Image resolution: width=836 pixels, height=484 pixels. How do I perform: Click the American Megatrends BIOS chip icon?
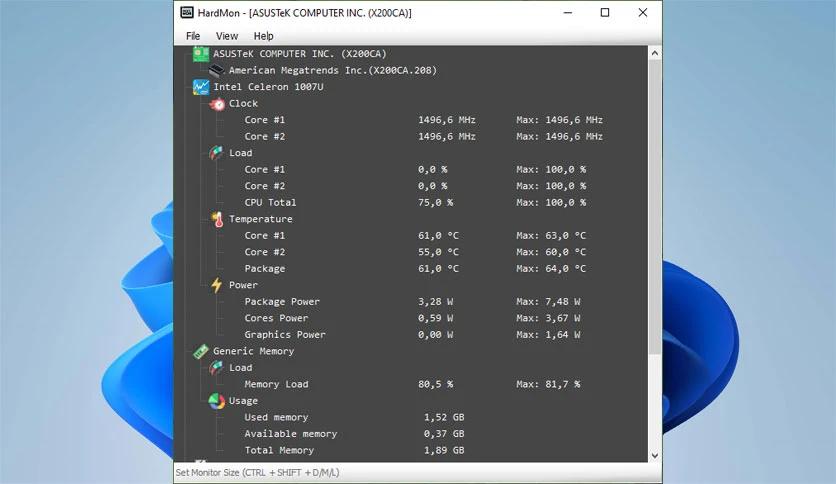click(x=216, y=70)
